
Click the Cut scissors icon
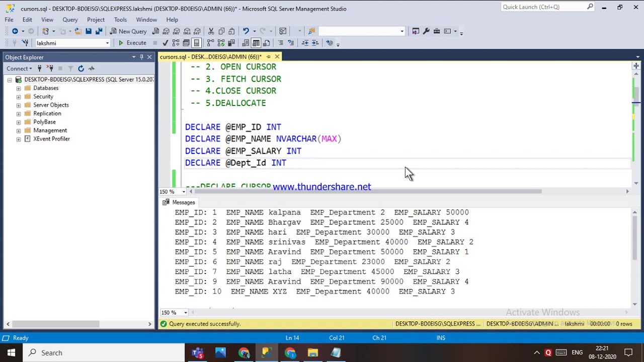click(x=211, y=31)
